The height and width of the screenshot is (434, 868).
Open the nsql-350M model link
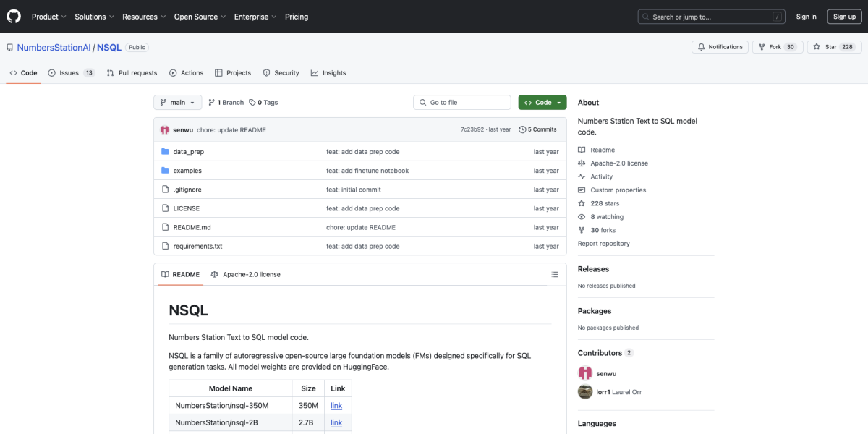point(336,406)
